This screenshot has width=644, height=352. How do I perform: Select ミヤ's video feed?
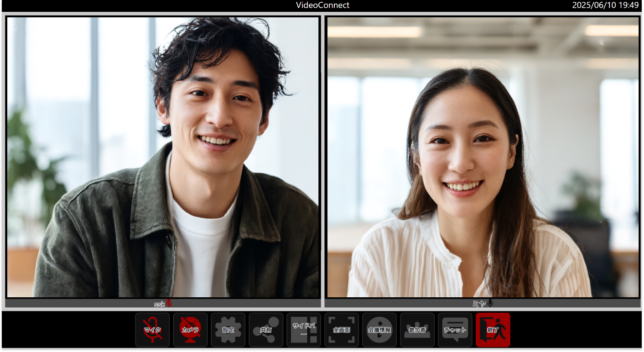482,157
